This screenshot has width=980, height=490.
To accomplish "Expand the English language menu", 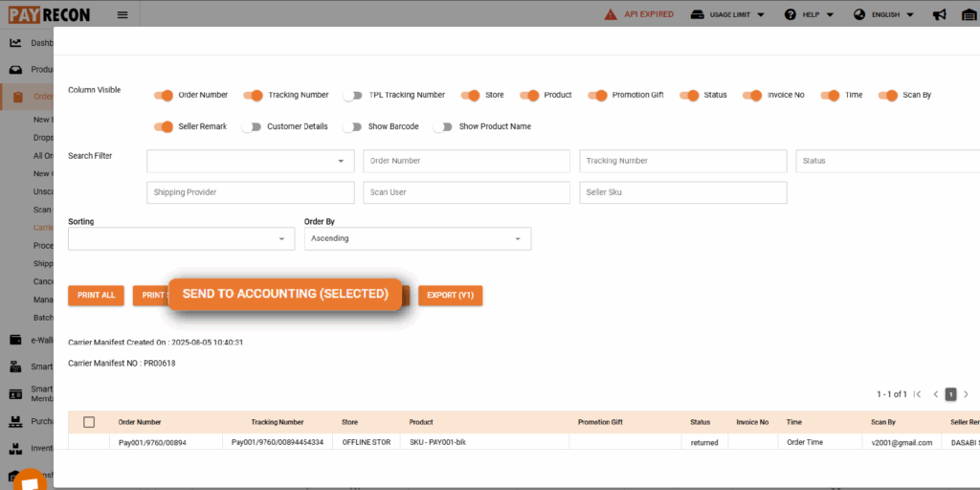I will [x=909, y=15].
